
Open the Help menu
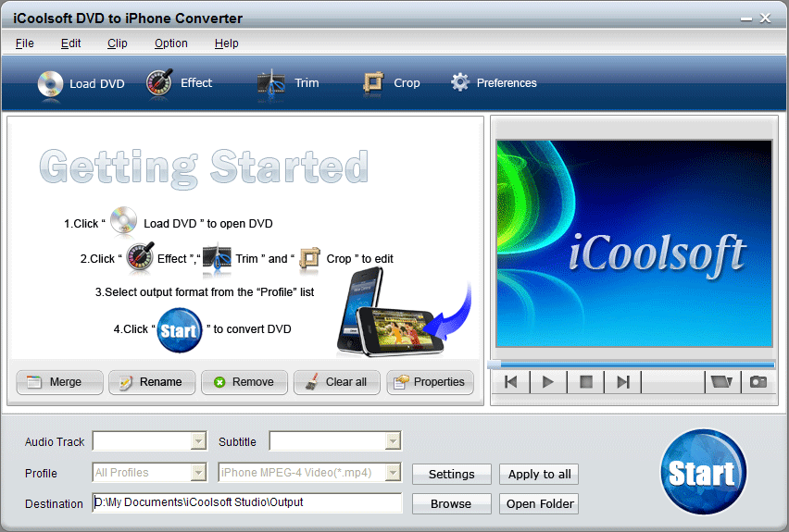[227, 43]
